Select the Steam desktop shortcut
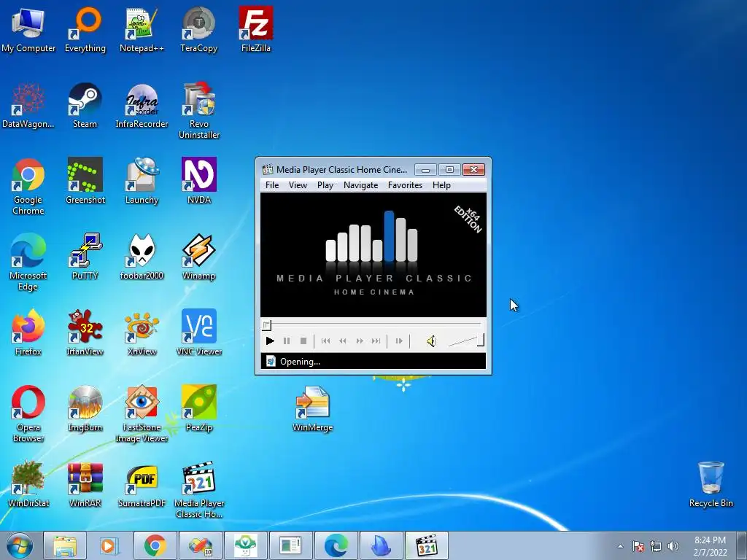Screen dimensions: 747x560 [x=85, y=106]
